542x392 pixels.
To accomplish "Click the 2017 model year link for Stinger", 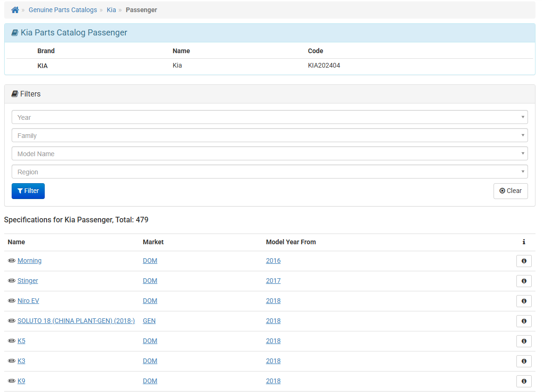I will 273,281.
